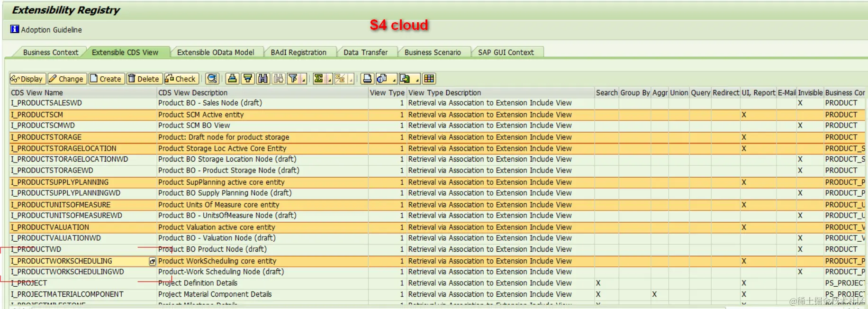Click the Delete button
Screen dimensions: 868x309
(144, 79)
